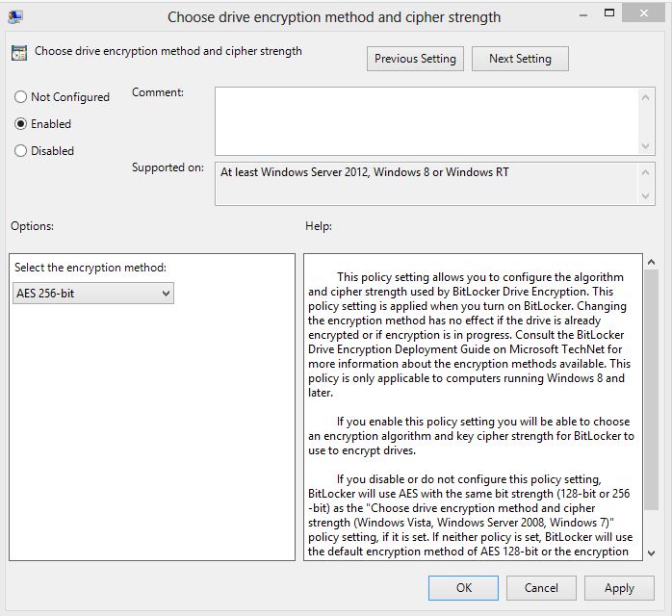Click the Cancel button
The width and height of the screenshot is (672, 616).
tap(541, 588)
